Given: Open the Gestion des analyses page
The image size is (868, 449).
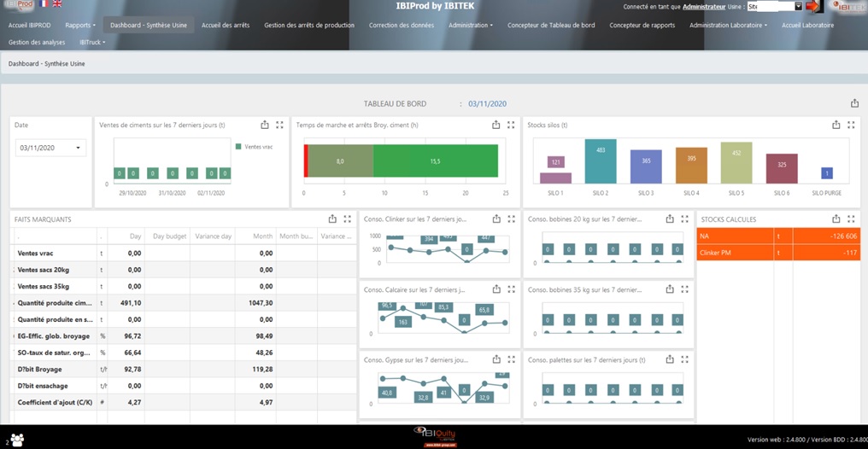Looking at the screenshot, I should tap(37, 42).
